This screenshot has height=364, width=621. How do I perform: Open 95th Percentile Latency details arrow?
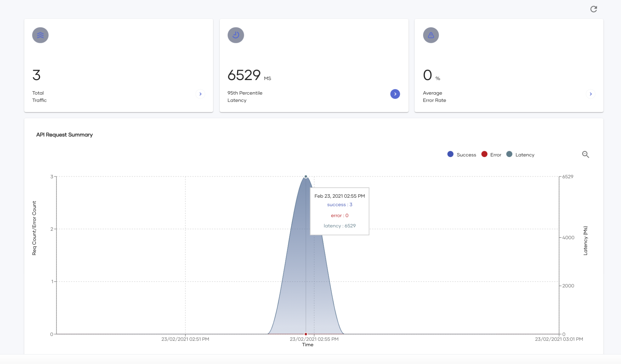click(x=395, y=94)
